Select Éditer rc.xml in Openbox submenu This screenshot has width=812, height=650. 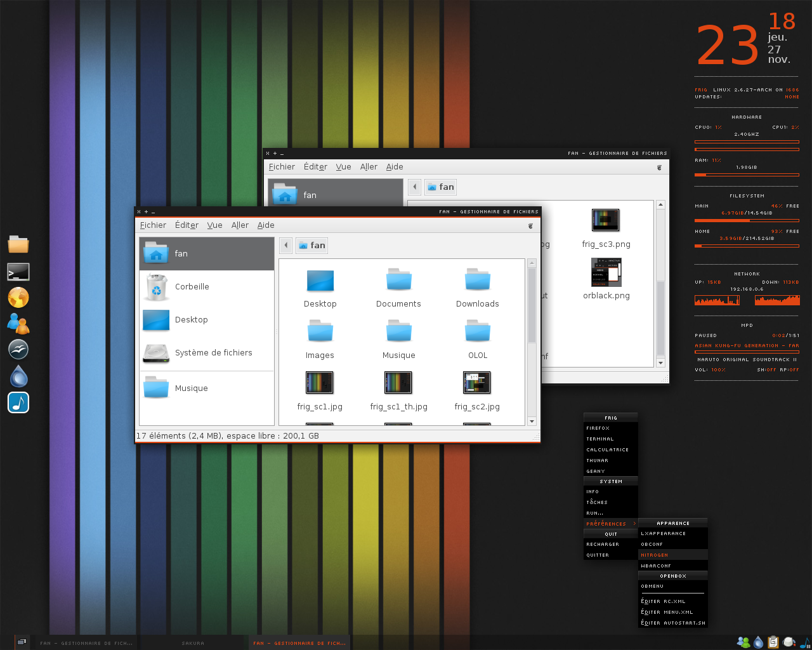[x=672, y=602]
